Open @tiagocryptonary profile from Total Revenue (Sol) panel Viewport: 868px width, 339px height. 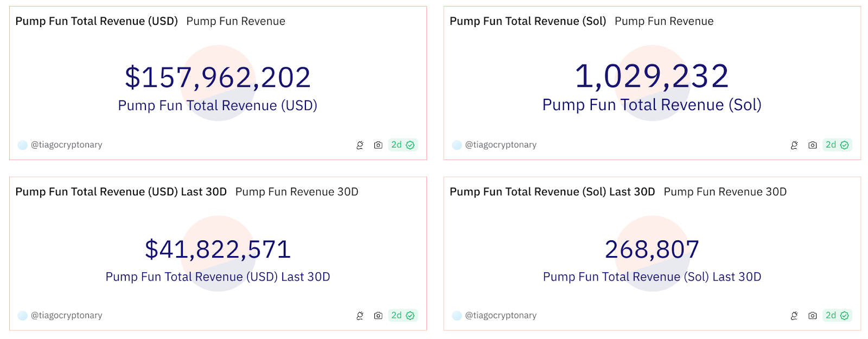tap(500, 145)
